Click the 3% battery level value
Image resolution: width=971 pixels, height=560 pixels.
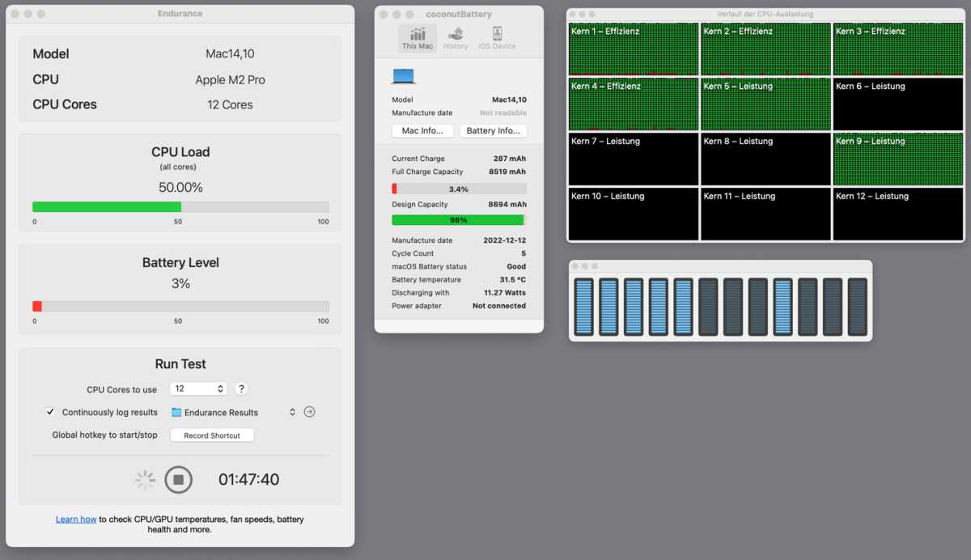pyautogui.click(x=180, y=284)
